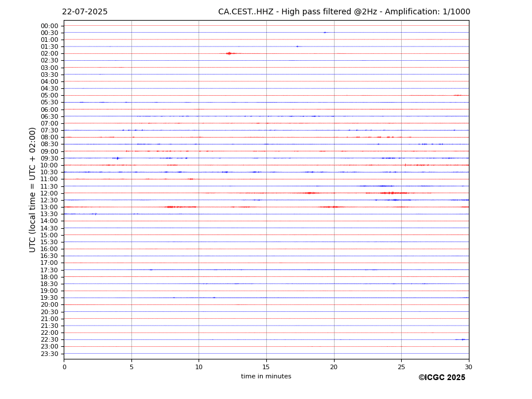Click the 21:00 row time label
Screen dimensions: 532x399
pyautogui.click(x=49, y=319)
